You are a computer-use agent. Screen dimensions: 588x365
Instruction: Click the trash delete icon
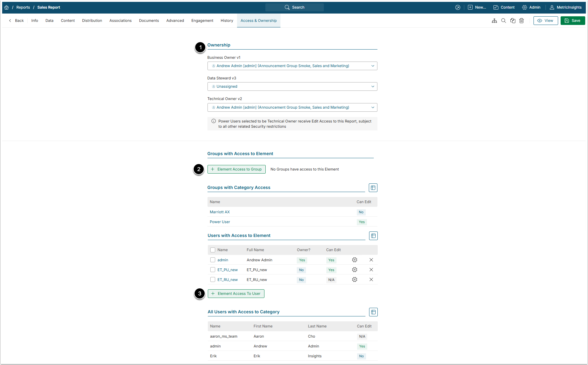522,21
